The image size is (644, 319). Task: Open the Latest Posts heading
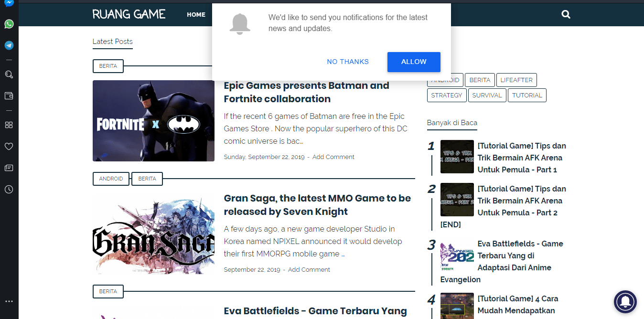(x=113, y=42)
